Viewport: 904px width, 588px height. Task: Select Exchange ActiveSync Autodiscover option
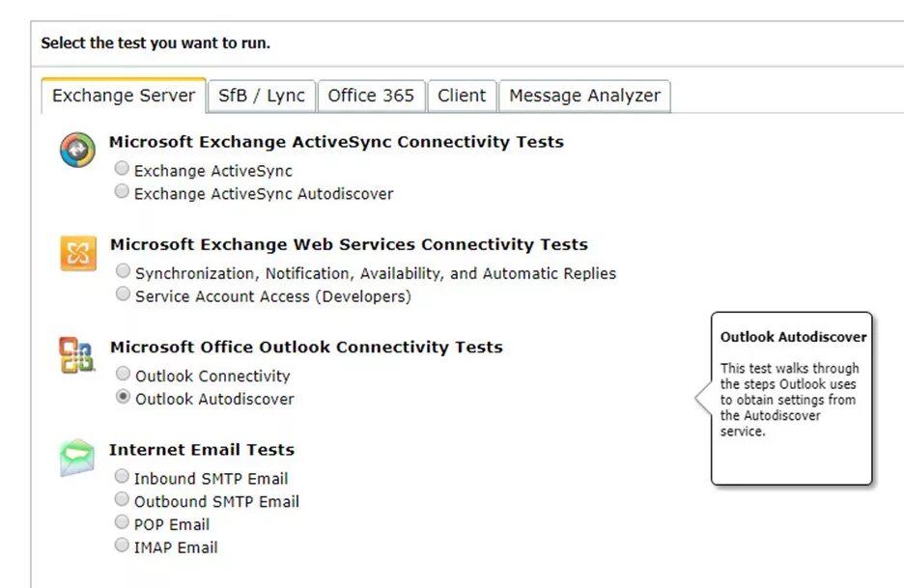[x=122, y=192]
